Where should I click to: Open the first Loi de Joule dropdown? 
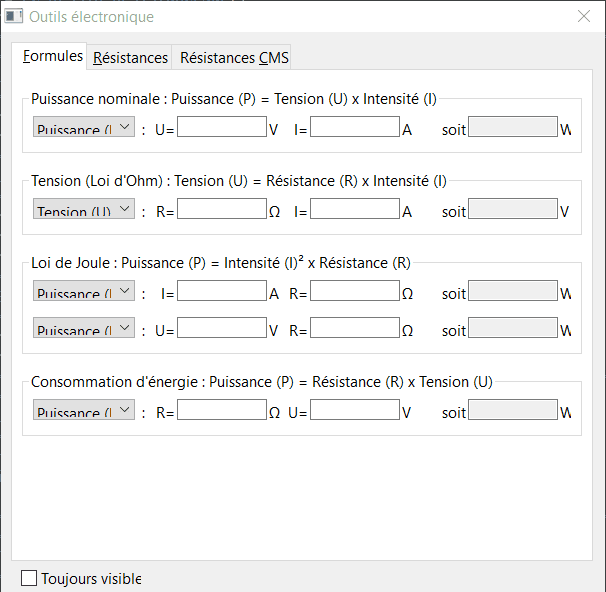[x=84, y=292]
